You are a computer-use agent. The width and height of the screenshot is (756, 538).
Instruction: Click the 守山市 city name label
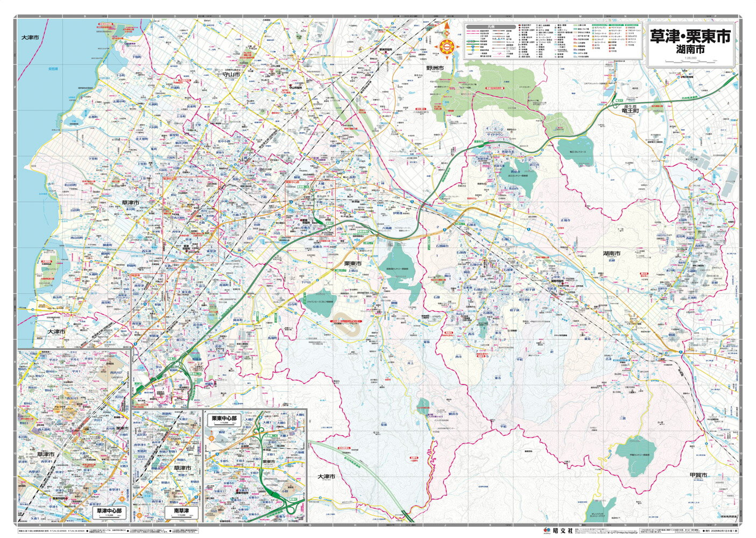(x=230, y=75)
